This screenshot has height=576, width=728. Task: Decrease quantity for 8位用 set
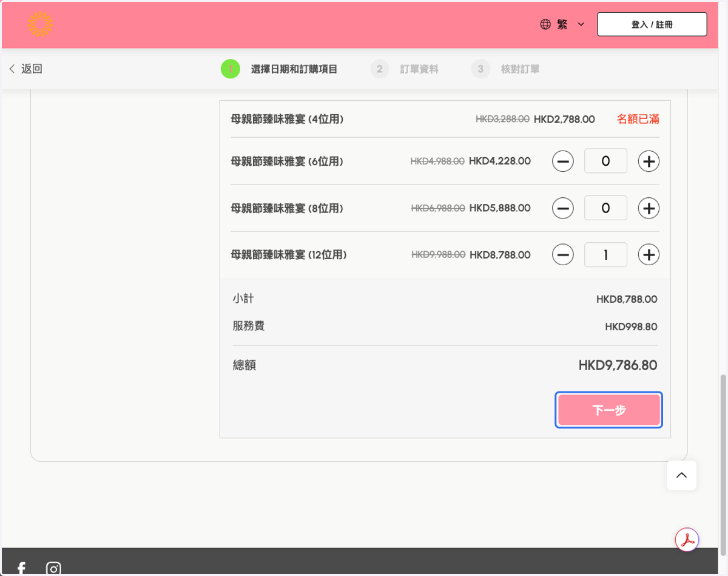point(563,208)
